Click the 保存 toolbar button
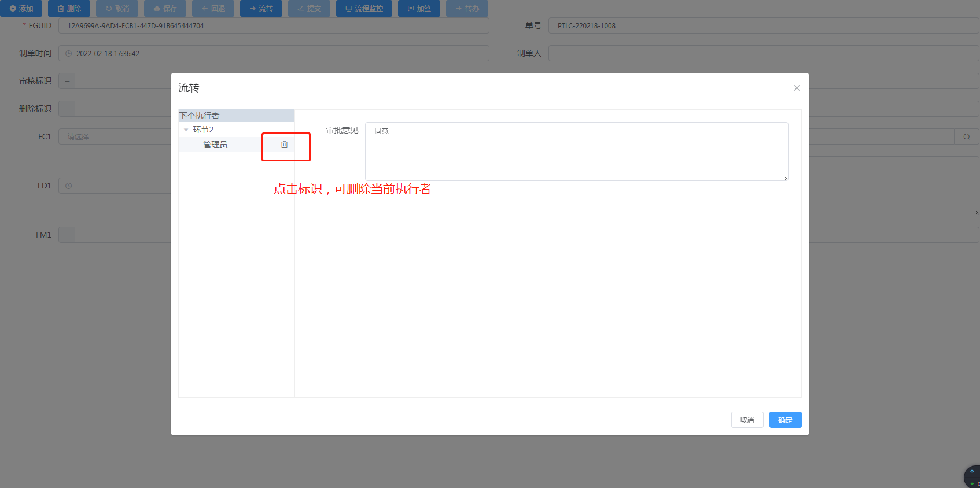This screenshot has width=980, height=488. [x=165, y=9]
